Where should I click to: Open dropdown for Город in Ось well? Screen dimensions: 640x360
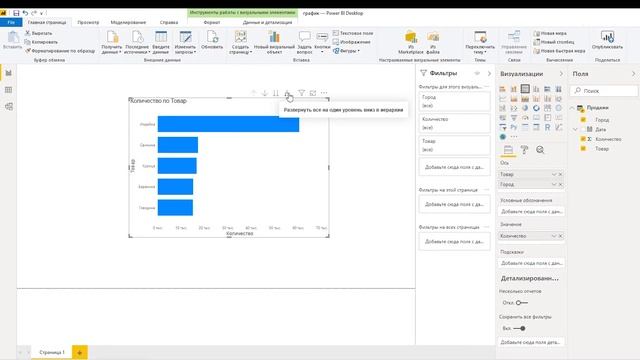tap(554, 184)
